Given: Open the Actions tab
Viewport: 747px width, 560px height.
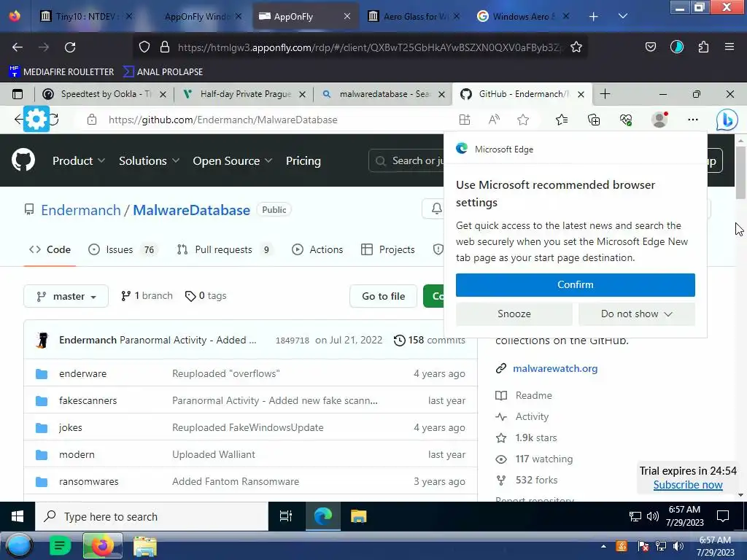Looking at the screenshot, I should coord(317,249).
